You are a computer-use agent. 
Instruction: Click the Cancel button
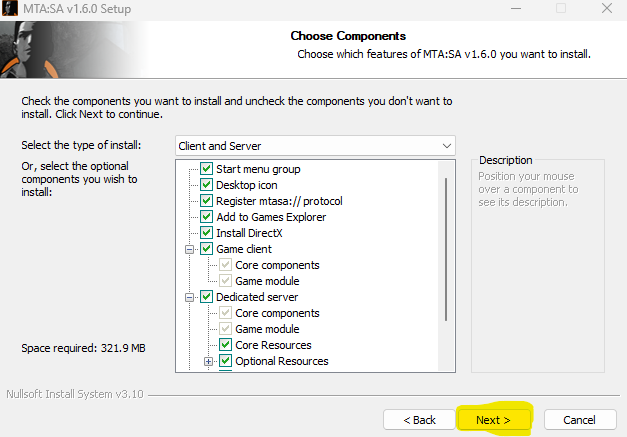tap(580, 420)
